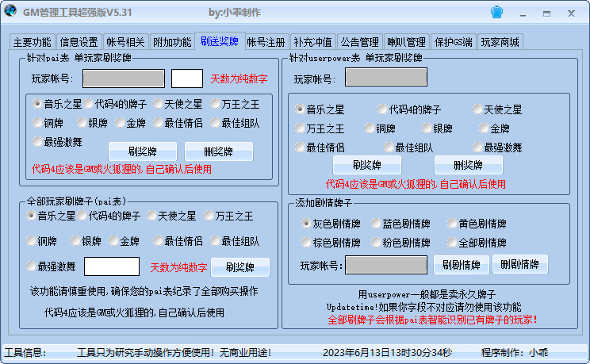Choose 蓝色剧情牌 radio button

401,224
